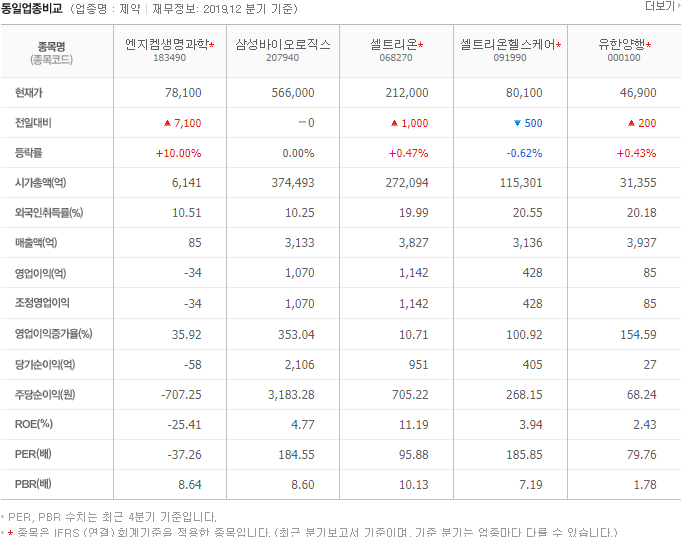Open 엔지켐생명과학 stock link
Screen dimensions: 682x537
coord(167,44)
